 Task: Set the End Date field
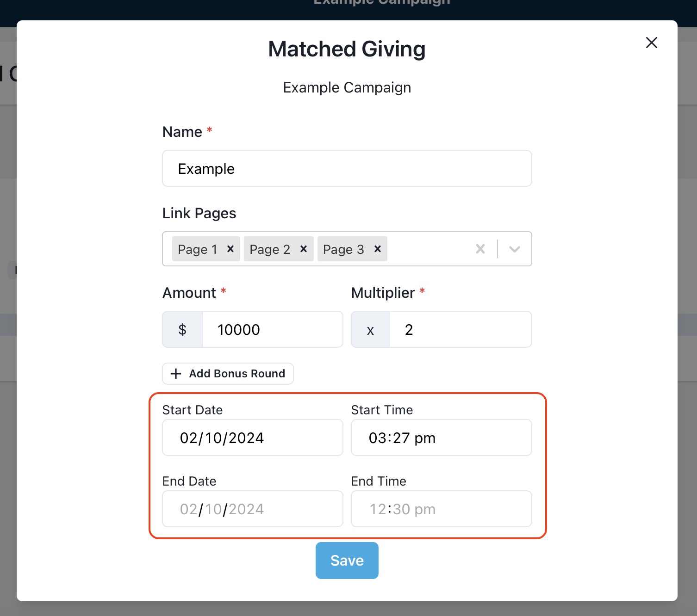(253, 509)
